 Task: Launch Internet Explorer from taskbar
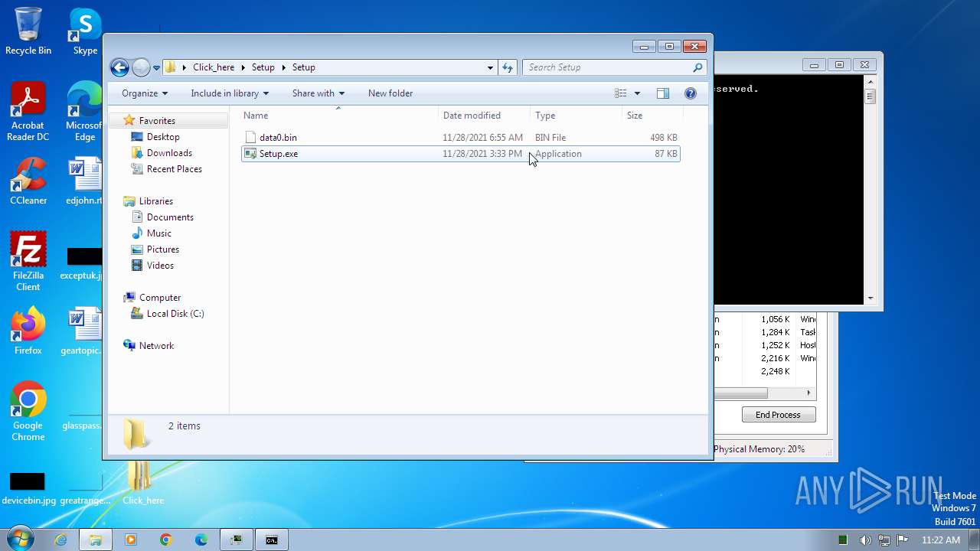tap(60, 540)
